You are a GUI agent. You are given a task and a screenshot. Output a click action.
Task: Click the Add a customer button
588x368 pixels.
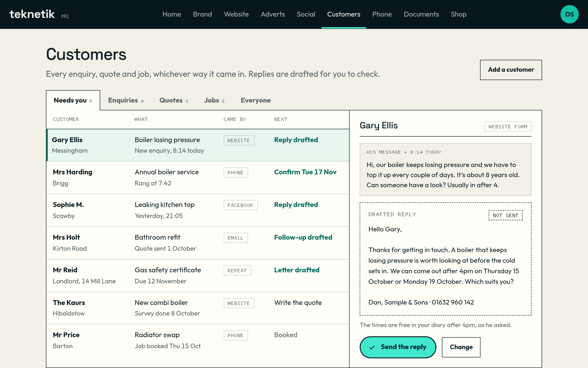point(511,70)
